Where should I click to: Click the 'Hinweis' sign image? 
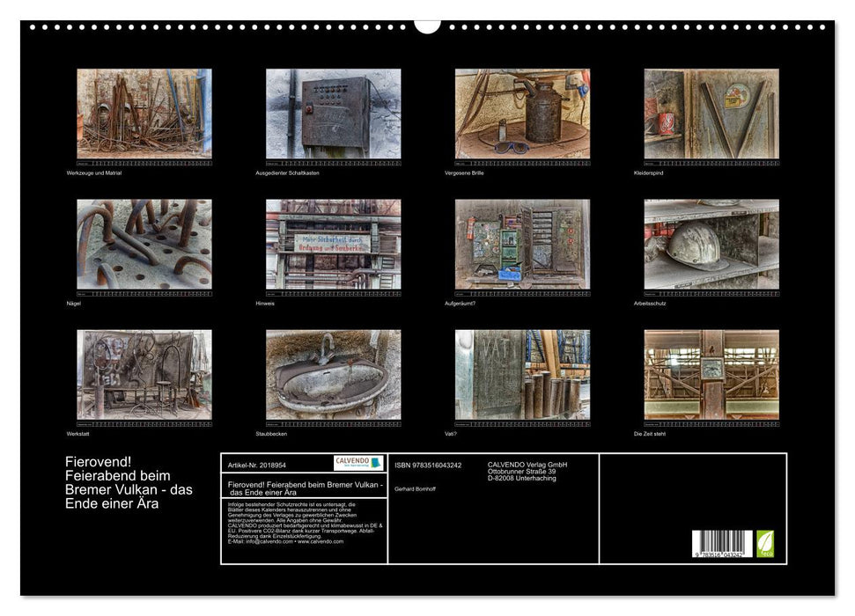(x=333, y=244)
